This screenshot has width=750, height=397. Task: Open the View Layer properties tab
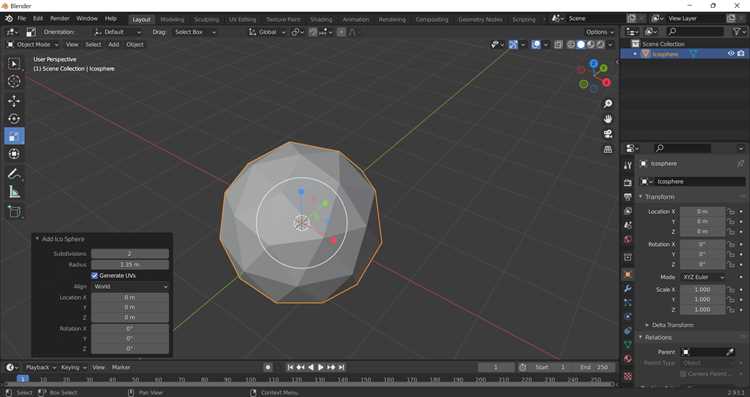(x=628, y=211)
